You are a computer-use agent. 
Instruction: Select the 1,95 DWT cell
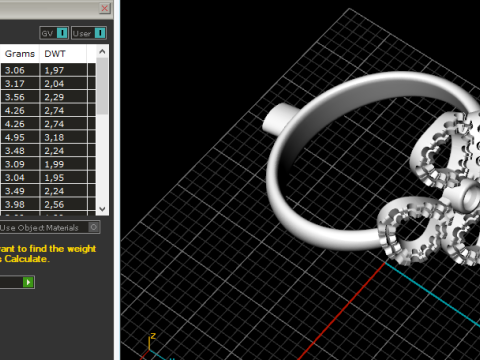[x=63, y=178]
